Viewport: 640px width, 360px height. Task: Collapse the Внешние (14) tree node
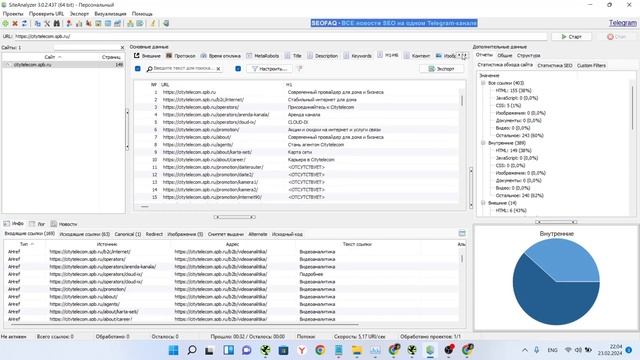tap(483, 203)
